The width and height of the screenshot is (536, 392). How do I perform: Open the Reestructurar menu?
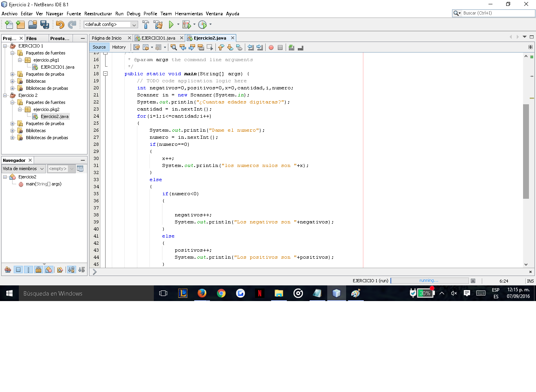pos(98,13)
